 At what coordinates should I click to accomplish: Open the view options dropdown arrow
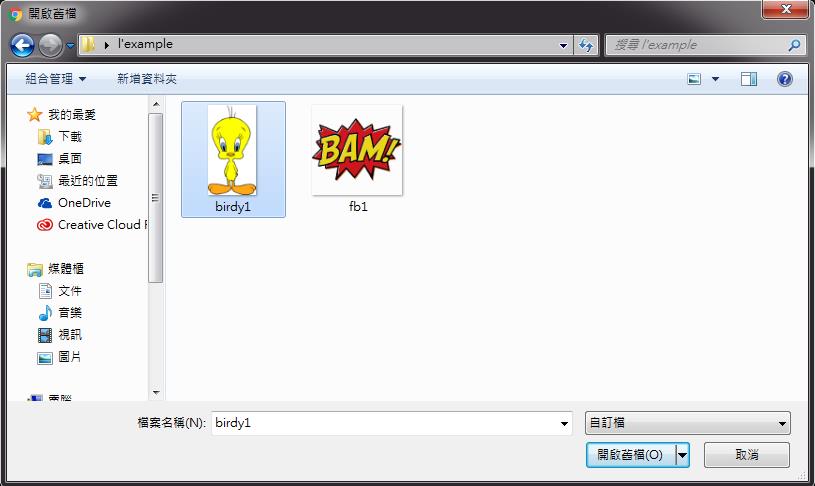click(715, 79)
